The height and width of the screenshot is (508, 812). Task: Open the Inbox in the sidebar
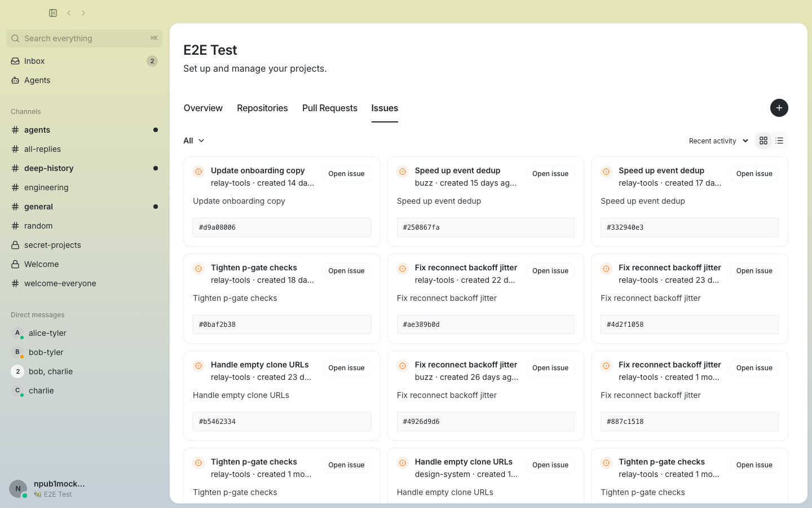tap(84, 61)
